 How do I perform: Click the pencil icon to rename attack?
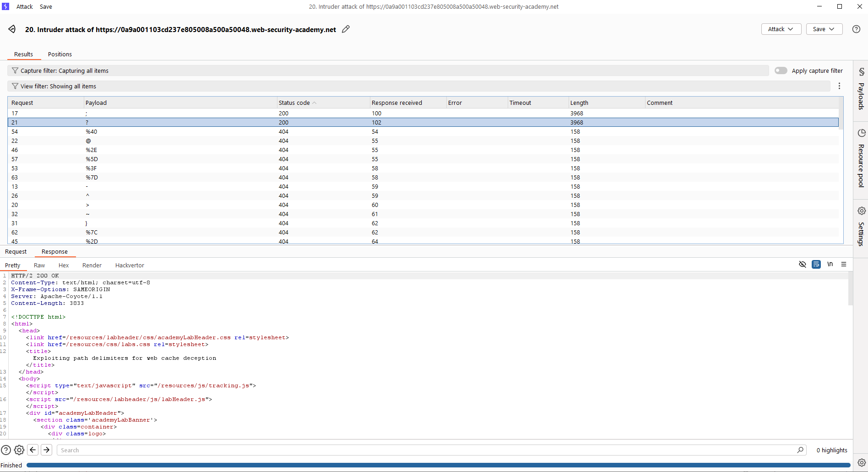coord(346,29)
